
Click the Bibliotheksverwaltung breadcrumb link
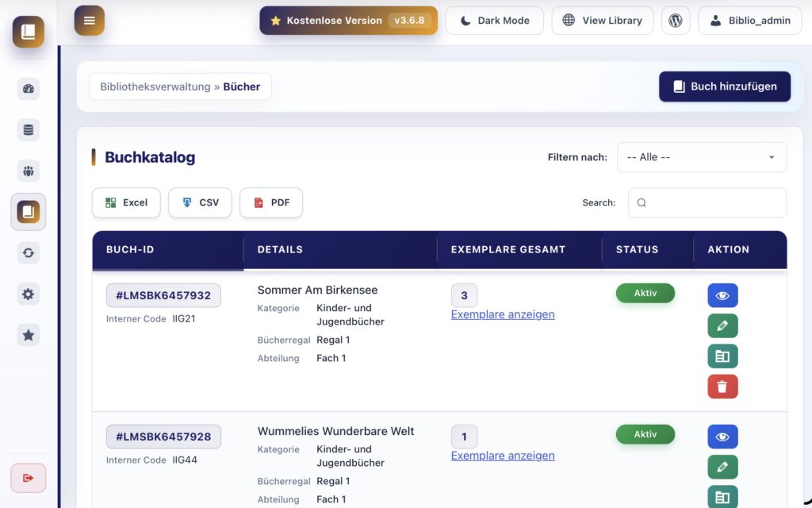155,87
